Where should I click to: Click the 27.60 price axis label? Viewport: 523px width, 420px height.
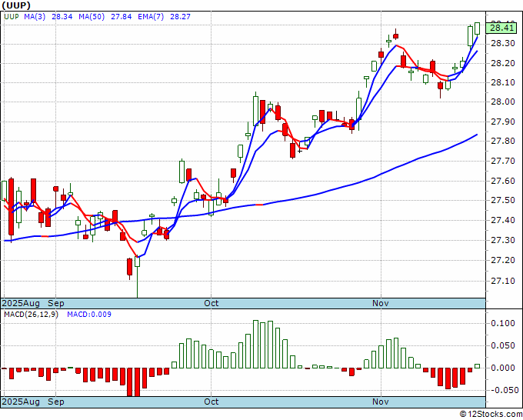coord(501,181)
